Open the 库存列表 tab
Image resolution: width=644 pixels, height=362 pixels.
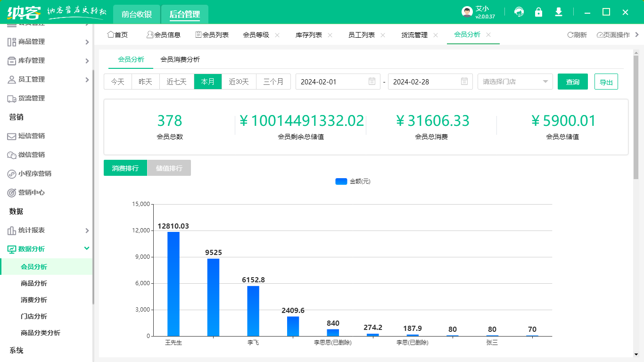click(308, 35)
